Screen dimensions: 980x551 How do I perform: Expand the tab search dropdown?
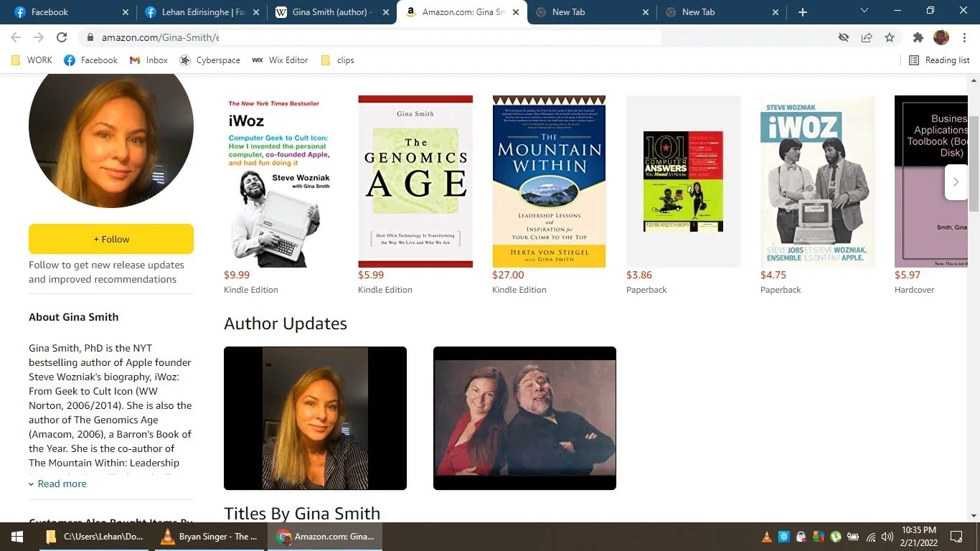[x=864, y=11]
